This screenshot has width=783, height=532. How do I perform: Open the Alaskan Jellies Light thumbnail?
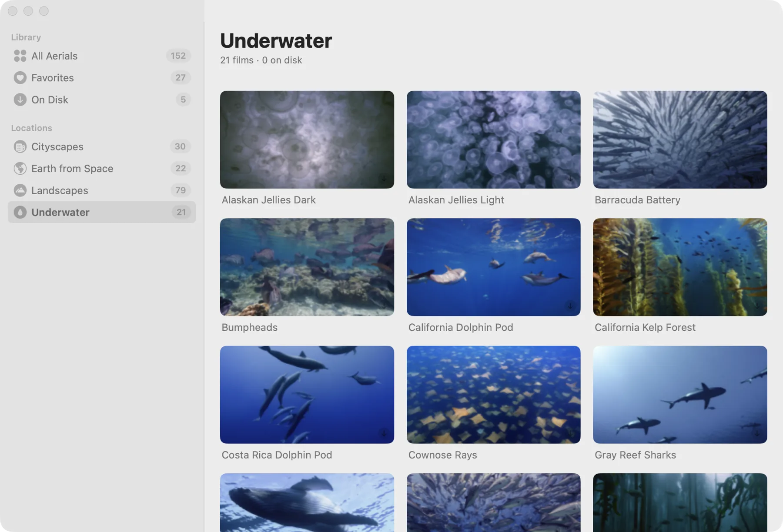(493, 140)
